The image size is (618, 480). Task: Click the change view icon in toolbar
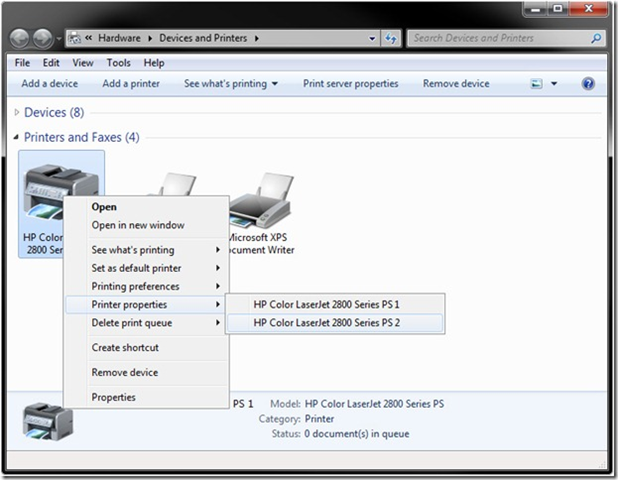(535, 84)
